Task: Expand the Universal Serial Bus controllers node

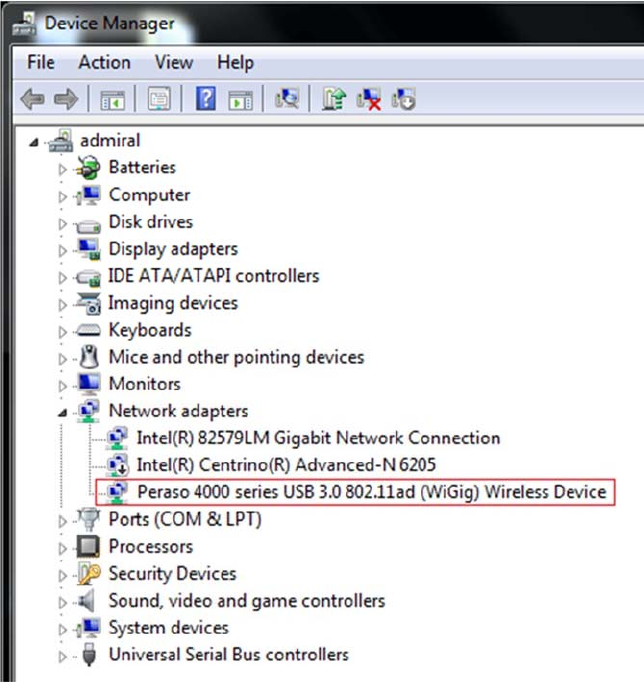Action: (x=63, y=656)
